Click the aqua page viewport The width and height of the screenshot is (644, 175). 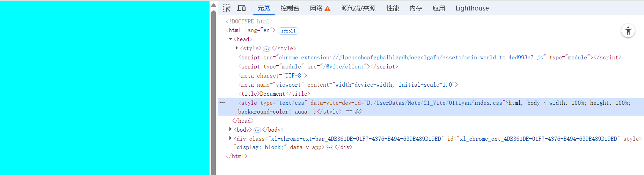(x=105, y=88)
